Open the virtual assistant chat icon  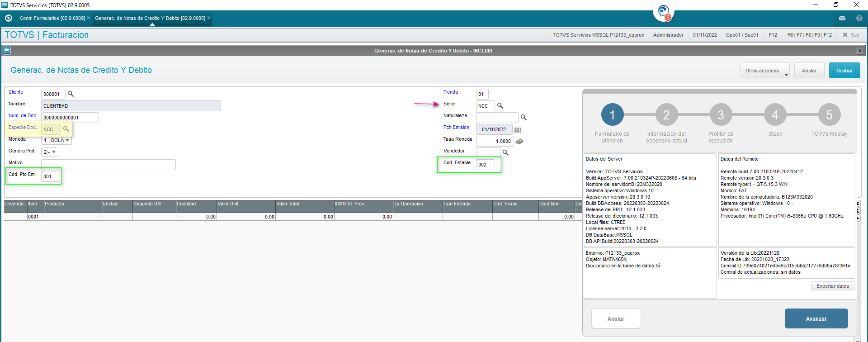coord(664,11)
